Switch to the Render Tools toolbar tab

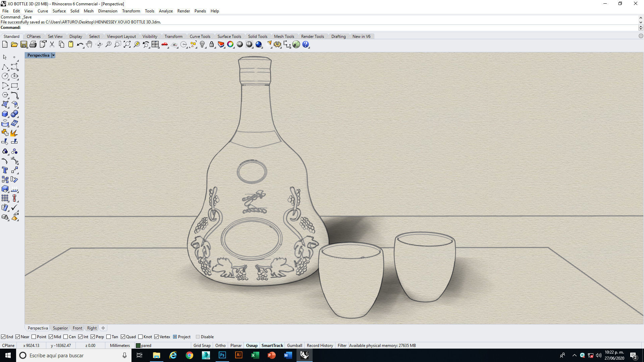tap(312, 37)
